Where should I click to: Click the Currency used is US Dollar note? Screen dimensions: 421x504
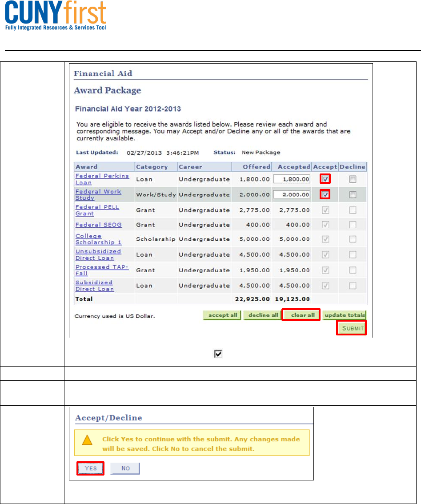point(115,316)
